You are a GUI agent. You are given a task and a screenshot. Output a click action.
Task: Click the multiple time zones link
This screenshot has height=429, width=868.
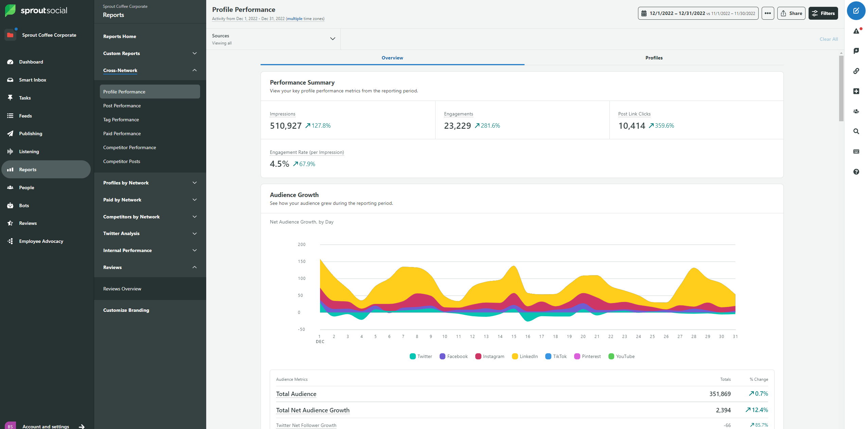tap(295, 19)
